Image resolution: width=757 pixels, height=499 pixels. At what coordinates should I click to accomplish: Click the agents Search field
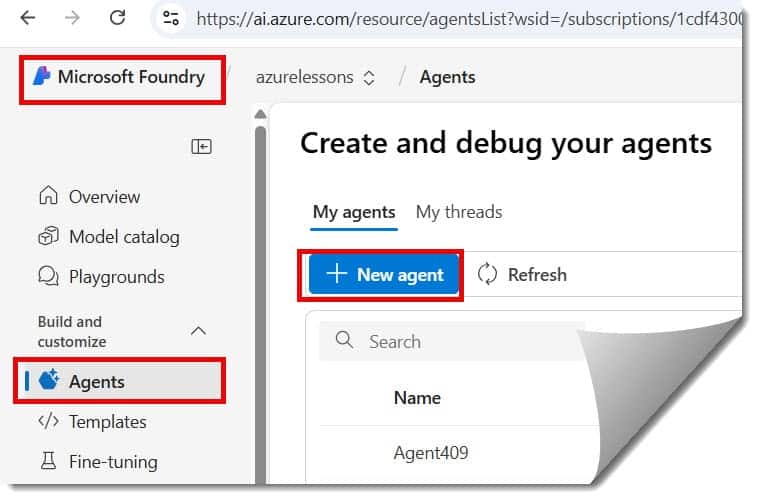tap(453, 341)
